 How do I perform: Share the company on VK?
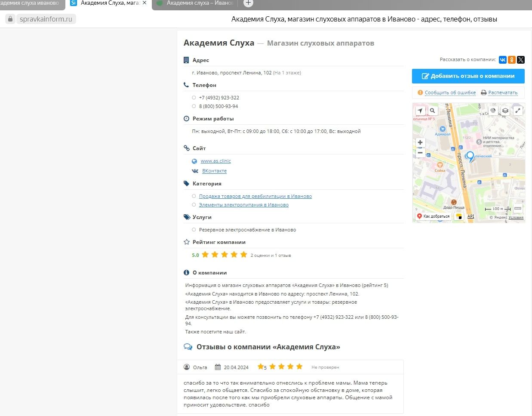[502, 60]
